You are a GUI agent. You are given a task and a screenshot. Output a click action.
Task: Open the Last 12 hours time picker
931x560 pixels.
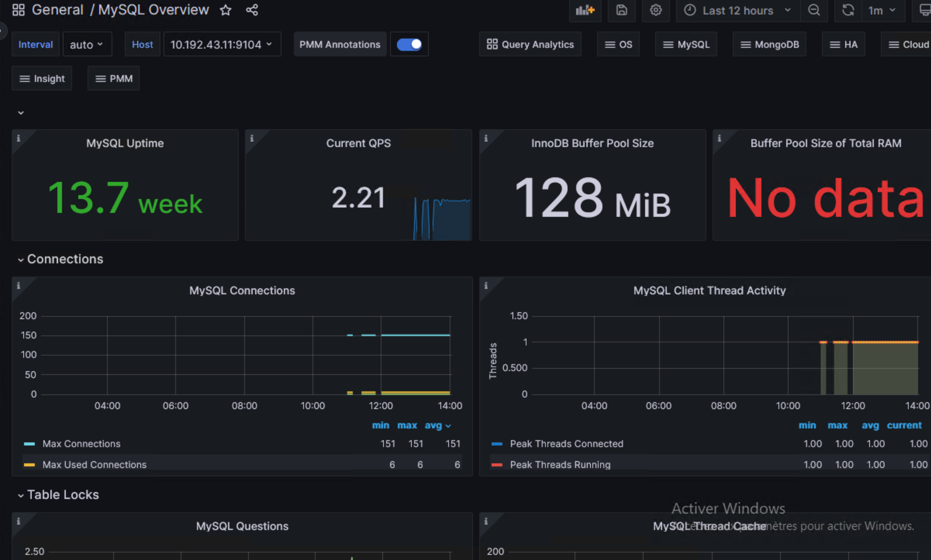pyautogui.click(x=738, y=10)
